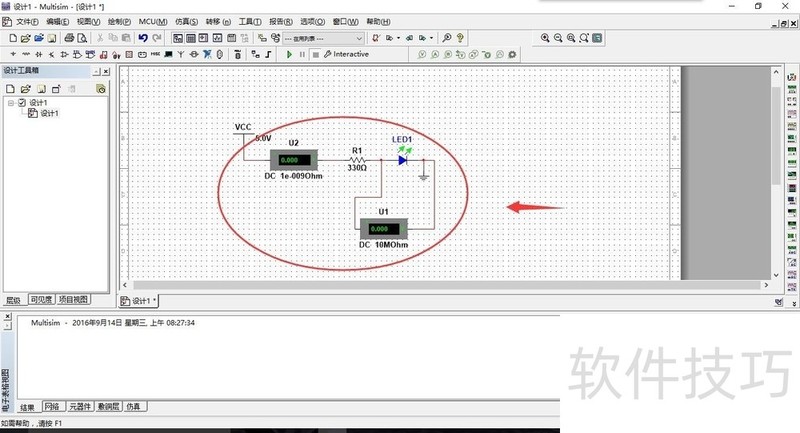The width and height of the screenshot is (800, 433).
Task: Open Interactive simulation settings
Action: (x=346, y=54)
